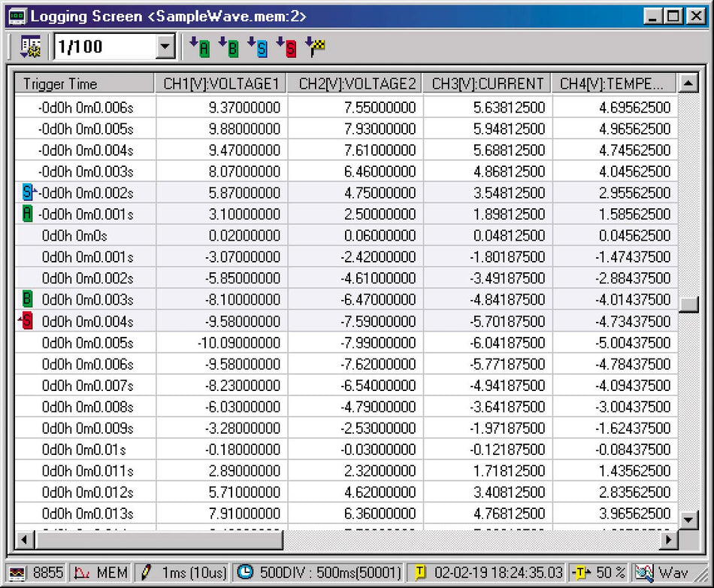The image size is (714, 588).
Task: Click the vertical scrollbar thumb
Action: (x=688, y=305)
